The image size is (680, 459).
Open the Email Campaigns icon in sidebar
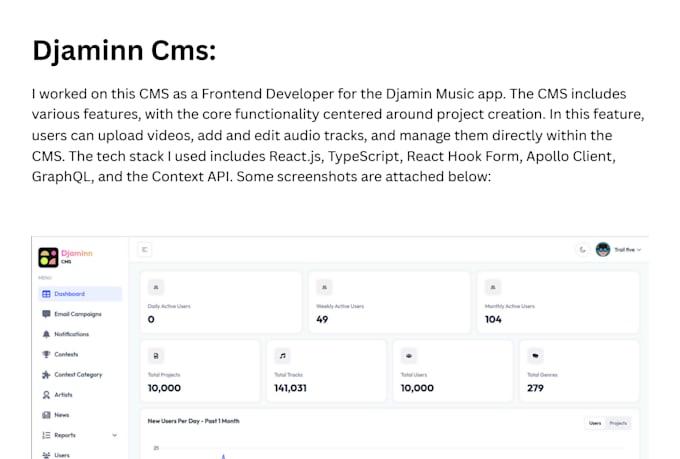click(x=46, y=314)
